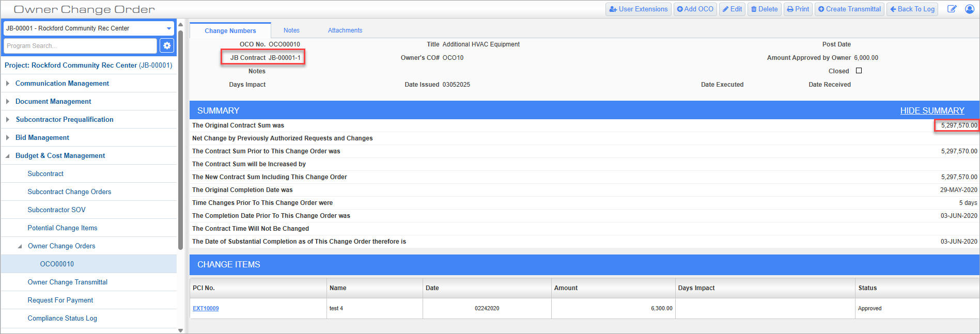The image size is (980, 334).
Task: Expand Document Management arrow
Action: coord(8,101)
